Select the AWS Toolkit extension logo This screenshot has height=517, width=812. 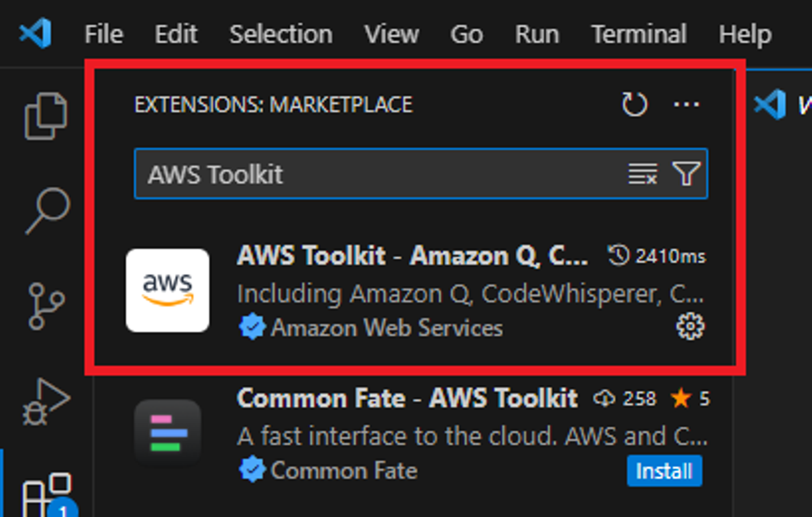click(x=167, y=290)
